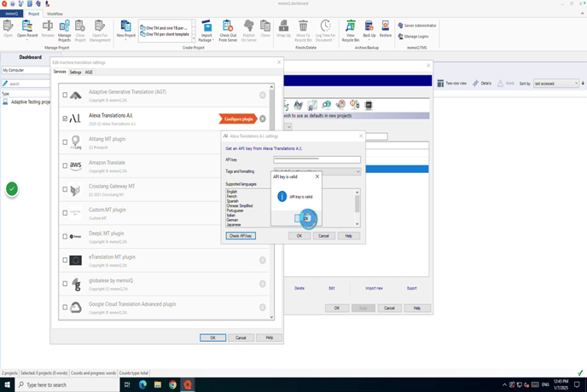Screen dimensions: 587x392
Task: Open the Sort by last accessed dropdown
Action: pyautogui.click(x=556, y=84)
